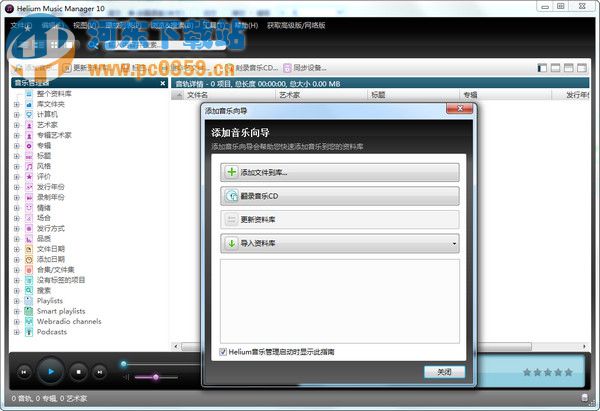Click the 文件名 column header
This screenshot has height=411, width=600.
[x=229, y=95]
